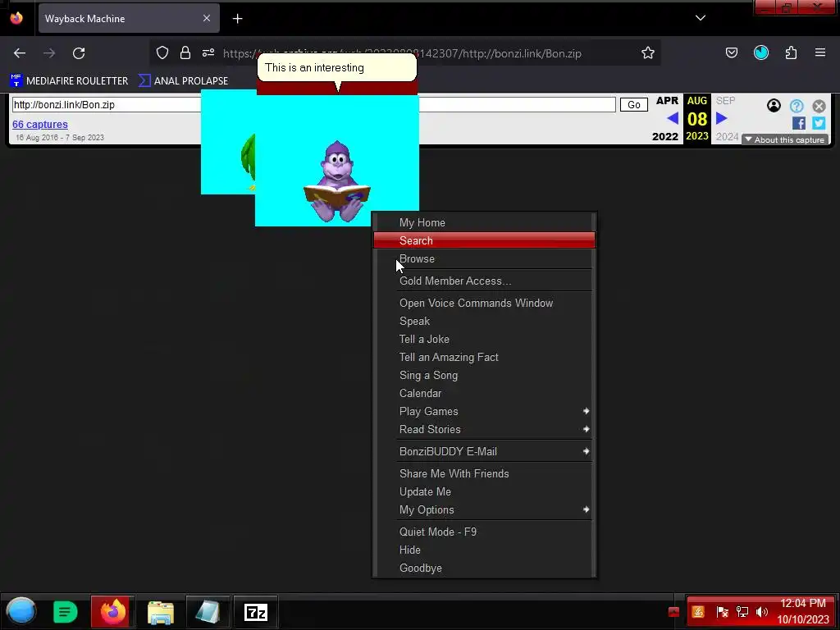Open tracking protection shield icon
The image size is (840, 630).
coord(162,52)
